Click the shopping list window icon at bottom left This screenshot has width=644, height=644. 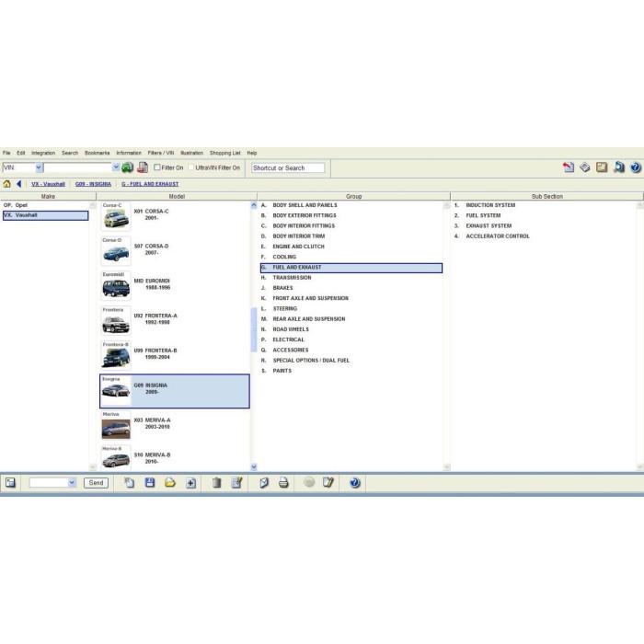pos(10,483)
